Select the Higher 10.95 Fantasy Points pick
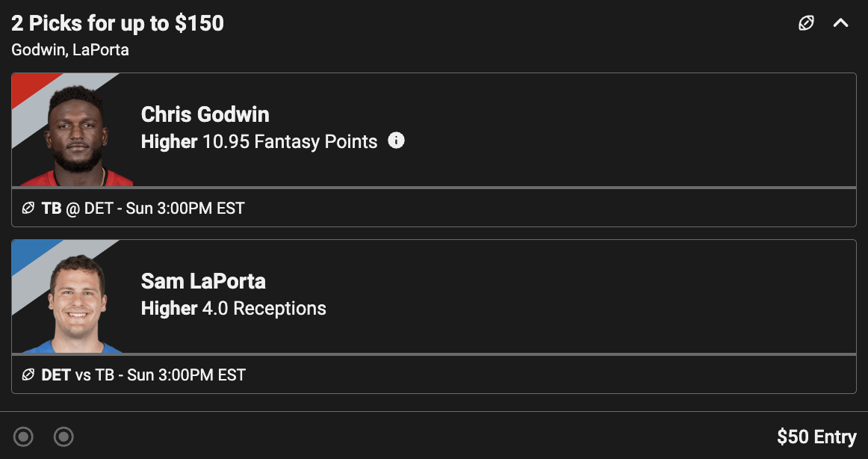Screen dimensions: 868x459 [259, 142]
